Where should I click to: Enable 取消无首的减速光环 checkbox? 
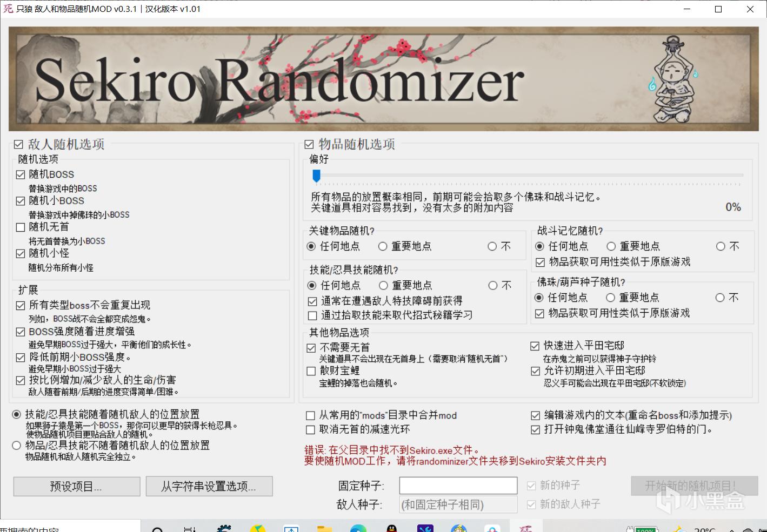pos(310,430)
